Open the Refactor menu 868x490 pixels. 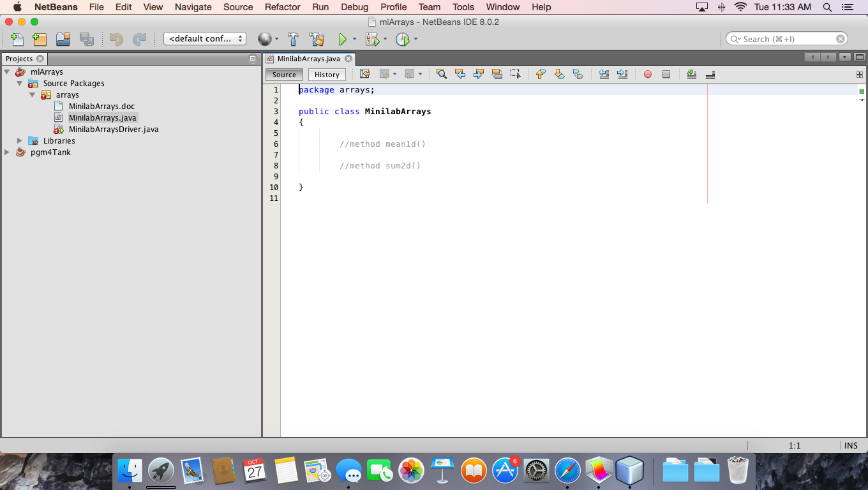(x=282, y=7)
